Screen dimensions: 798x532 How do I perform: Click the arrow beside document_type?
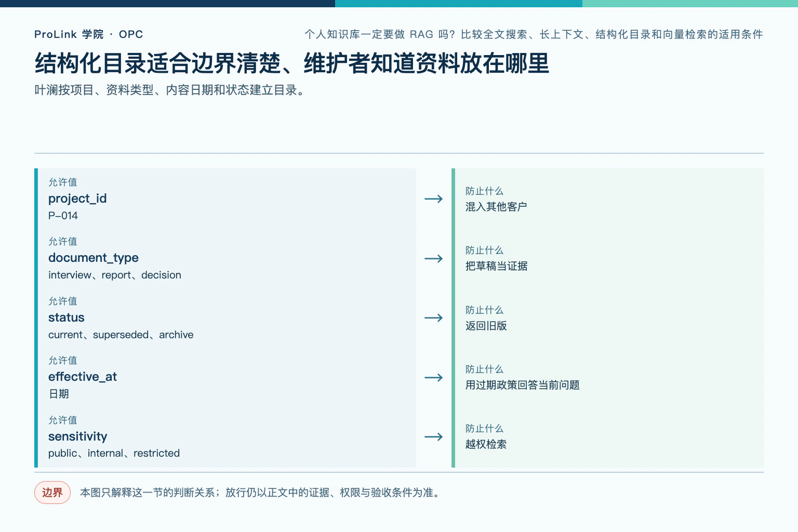click(x=434, y=258)
